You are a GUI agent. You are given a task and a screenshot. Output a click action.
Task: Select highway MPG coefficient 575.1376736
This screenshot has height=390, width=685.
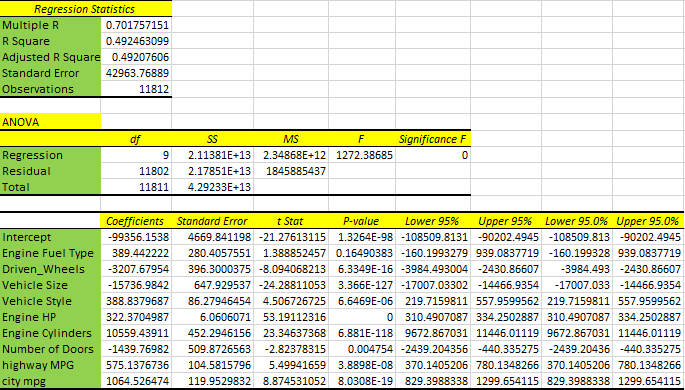pyautogui.click(x=136, y=365)
